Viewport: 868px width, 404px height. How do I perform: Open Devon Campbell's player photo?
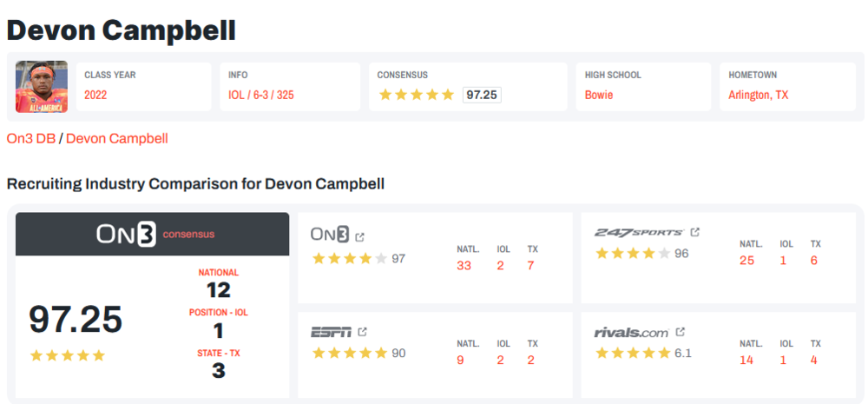click(x=42, y=87)
